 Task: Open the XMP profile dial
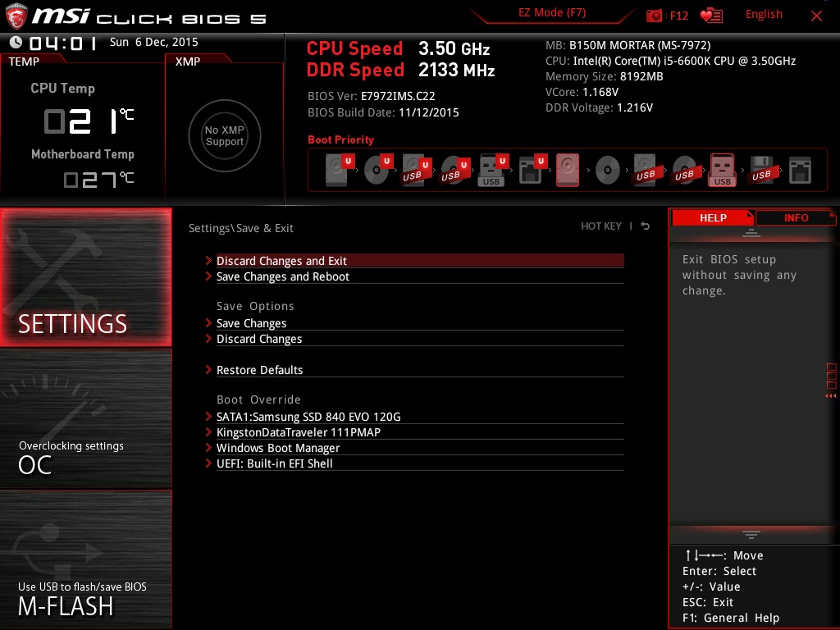pyautogui.click(x=224, y=136)
